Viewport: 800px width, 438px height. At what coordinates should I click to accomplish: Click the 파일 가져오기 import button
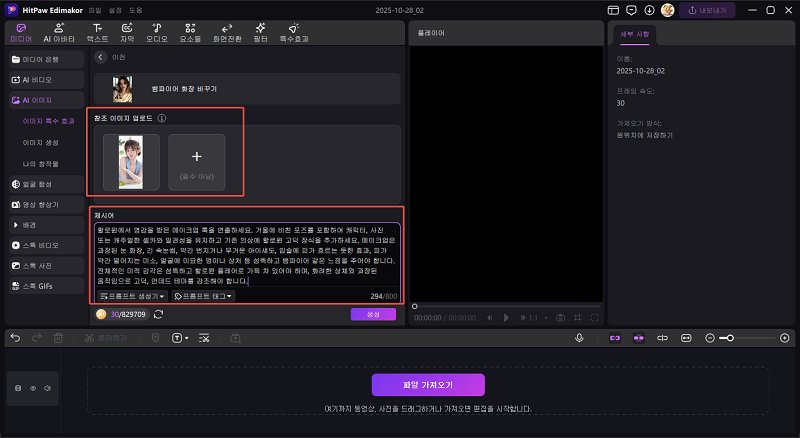(428, 384)
